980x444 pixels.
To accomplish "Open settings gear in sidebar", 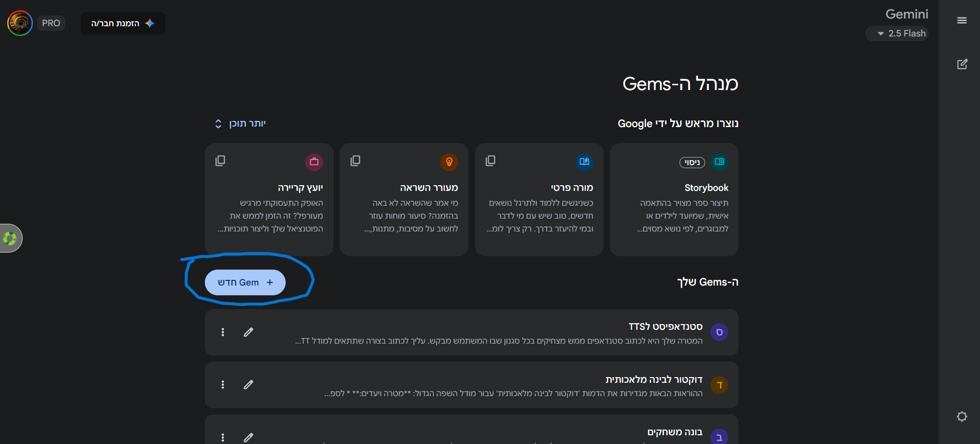I will coord(961,417).
